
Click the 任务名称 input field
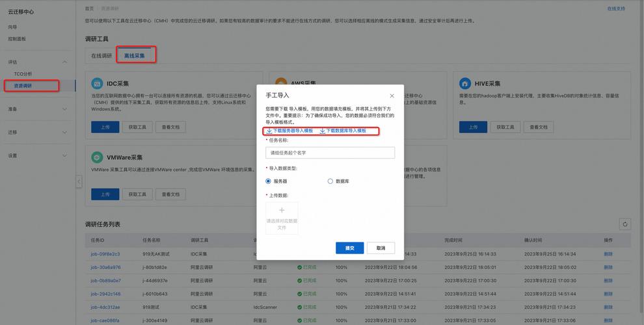pyautogui.click(x=330, y=153)
